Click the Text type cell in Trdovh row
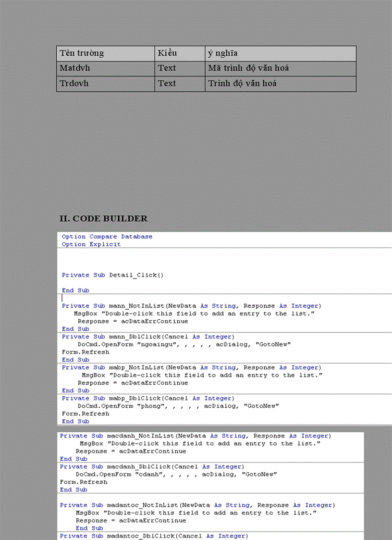 point(167,84)
